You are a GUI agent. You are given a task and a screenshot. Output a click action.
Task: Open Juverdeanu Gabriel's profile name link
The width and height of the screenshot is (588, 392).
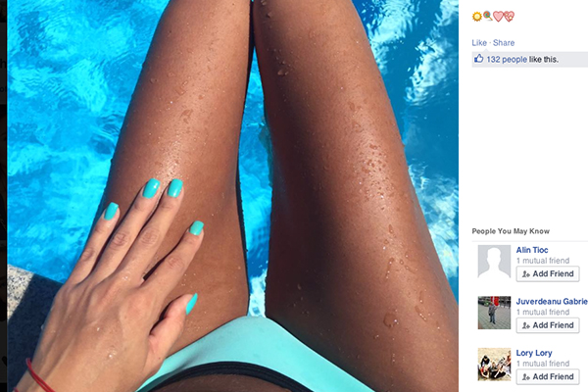coord(552,301)
